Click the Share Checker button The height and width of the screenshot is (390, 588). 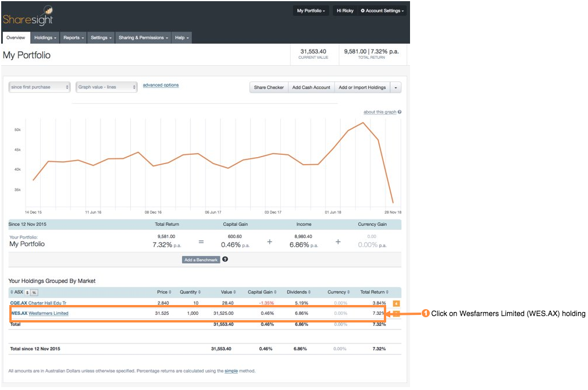tap(269, 87)
